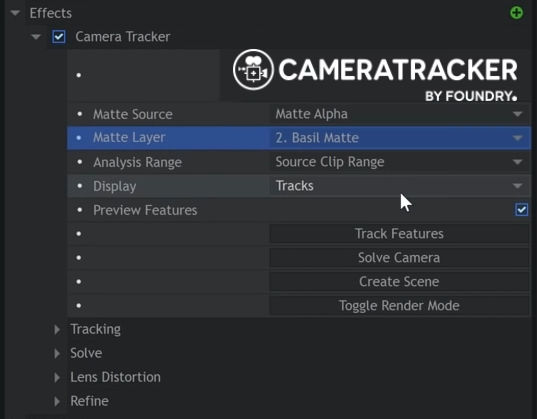Toggle keyframe dot beside Matte Layer
The width and height of the screenshot is (537, 419).
[79, 138]
